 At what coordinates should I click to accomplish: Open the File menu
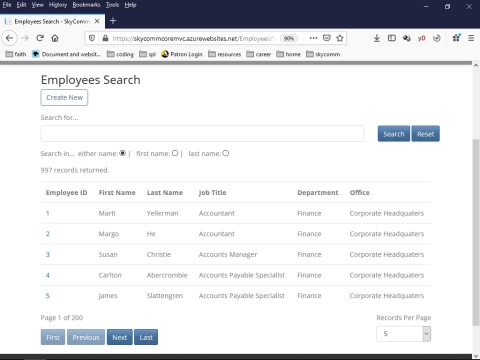[x=7, y=5]
